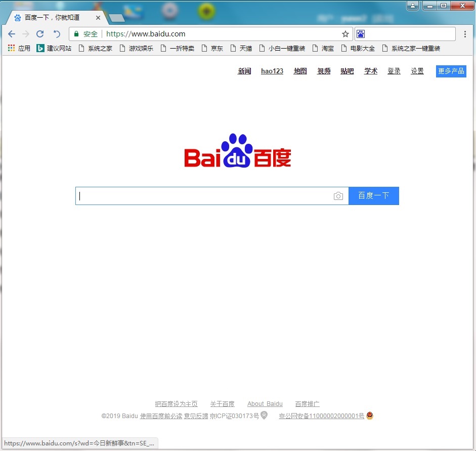Open the 百度推广 footer link
Viewport: 476px width, 451px height.
(x=307, y=403)
